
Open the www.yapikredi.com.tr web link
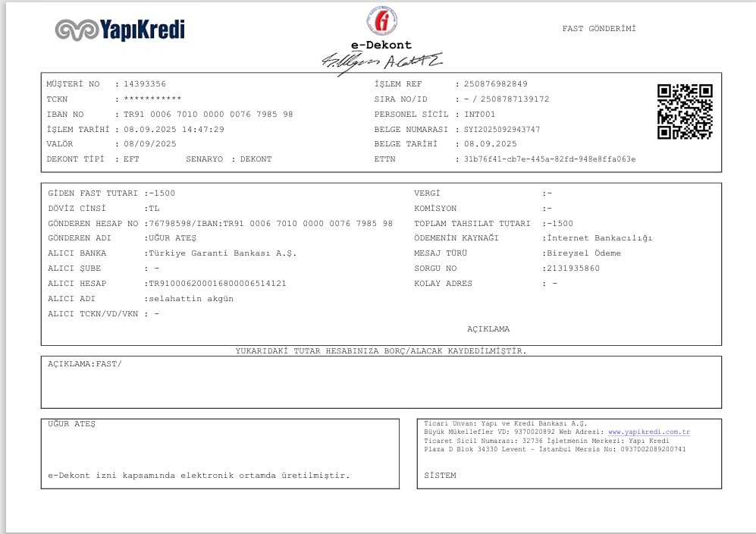(648, 432)
